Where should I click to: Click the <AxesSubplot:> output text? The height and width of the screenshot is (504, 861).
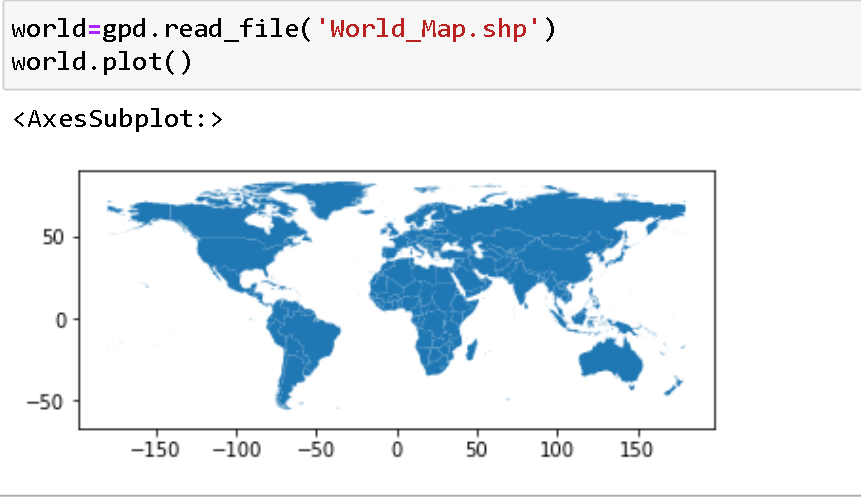[x=118, y=119]
